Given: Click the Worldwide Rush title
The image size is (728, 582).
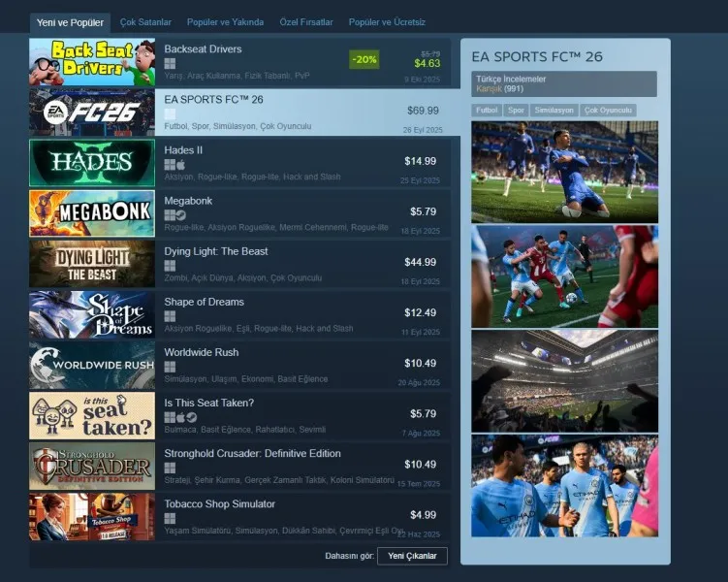Looking at the screenshot, I should tap(202, 352).
